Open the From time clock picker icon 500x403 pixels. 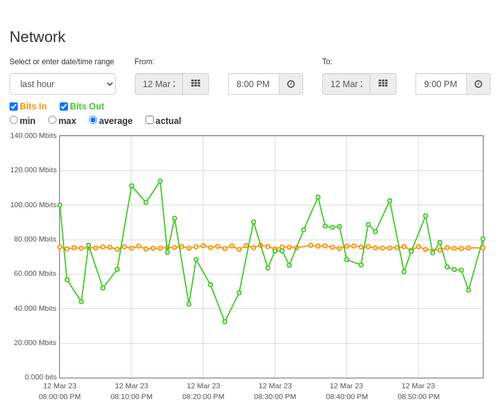291,84
